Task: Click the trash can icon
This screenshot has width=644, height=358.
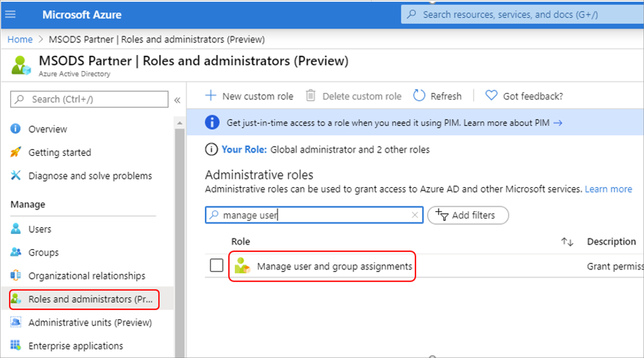Action: pyautogui.click(x=310, y=96)
